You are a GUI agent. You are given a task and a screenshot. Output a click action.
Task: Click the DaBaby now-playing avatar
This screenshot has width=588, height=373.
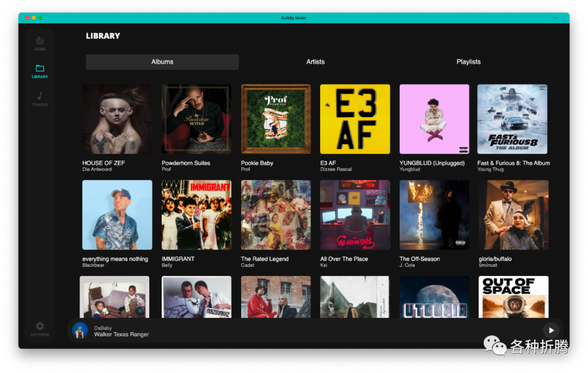(x=80, y=331)
